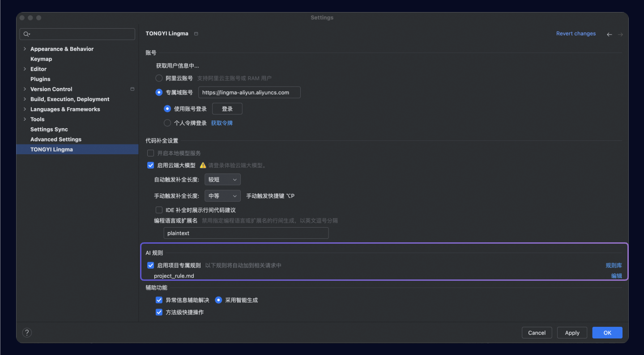Navigate back with the left arrow
The image size is (644, 355).
click(609, 34)
